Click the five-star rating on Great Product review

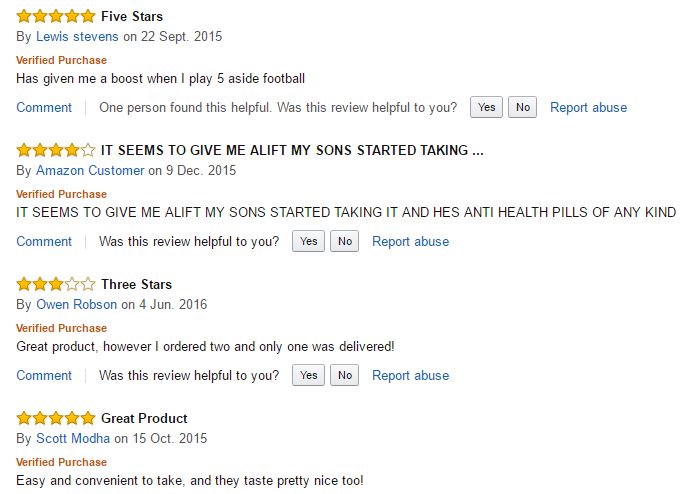pyautogui.click(x=56, y=418)
